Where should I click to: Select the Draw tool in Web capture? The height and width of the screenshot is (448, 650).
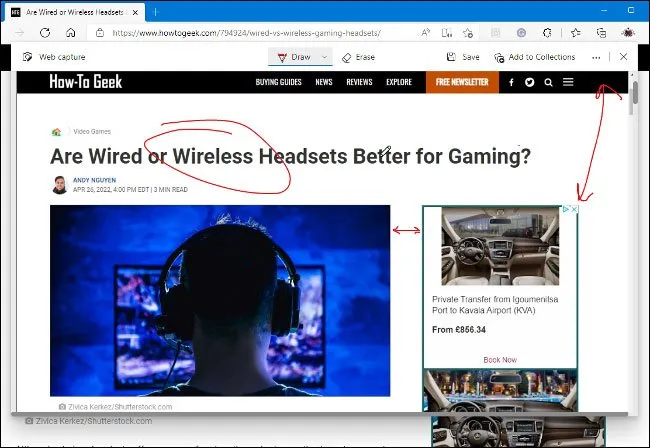[292, 57]
